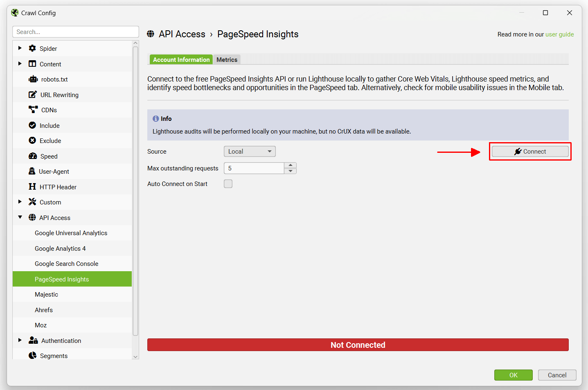Click the User-Agent spy icon
588x390 pixels.
pos(32,171)
